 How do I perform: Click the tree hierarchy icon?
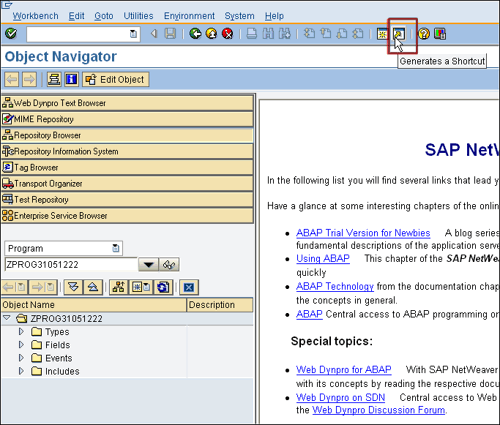tap(119, 287)
